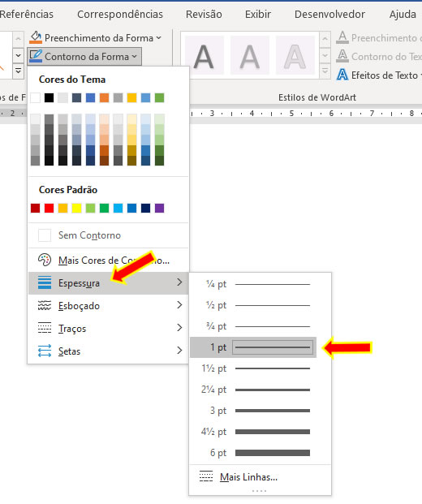Open the Desenvolvedor ribbon tab

(x=329, y=14)
